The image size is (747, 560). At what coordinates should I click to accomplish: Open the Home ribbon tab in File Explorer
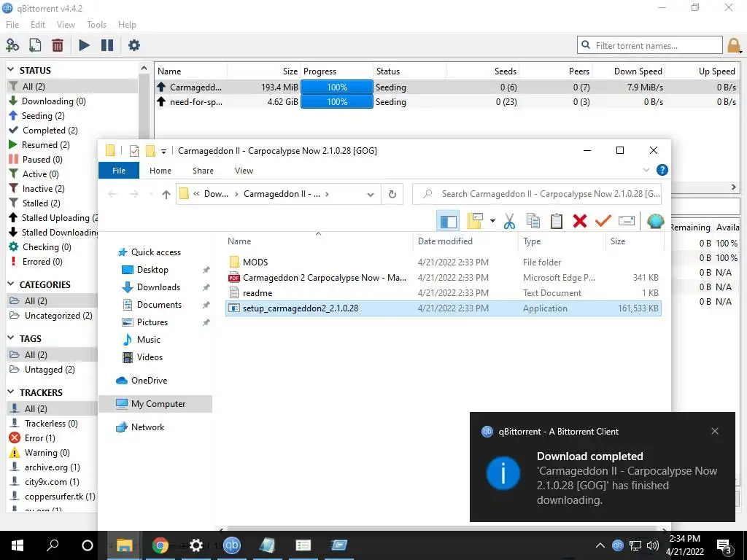160,171
